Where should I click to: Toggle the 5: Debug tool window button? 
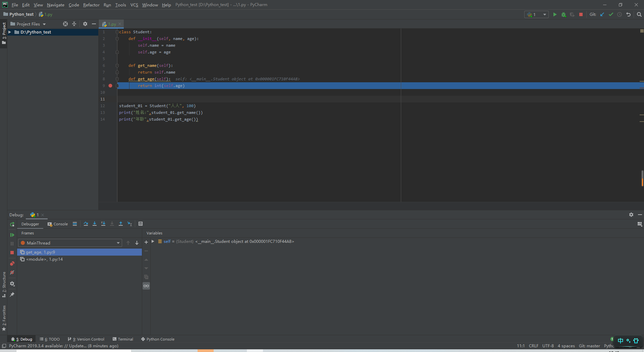[x=22, y=339]
